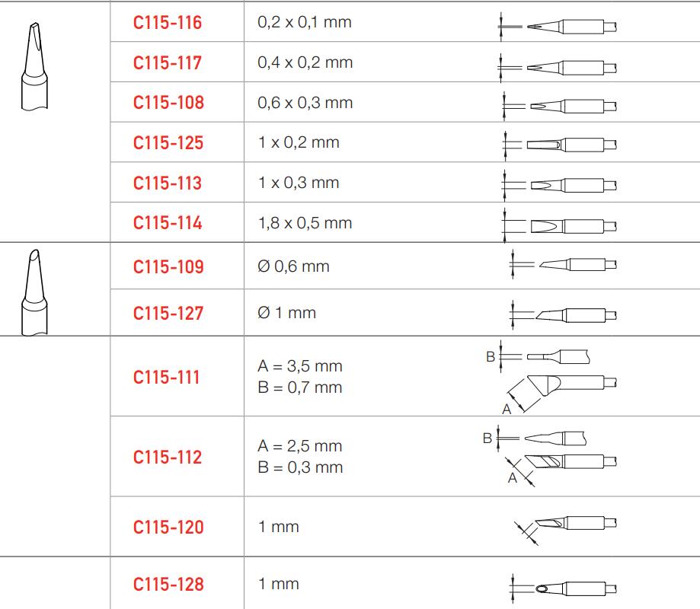Image resolution: width=700 pixels, height=609 pixels.
Task: Select the "Ø 1 mm" diameter text
Action: (x=286, y=313)
